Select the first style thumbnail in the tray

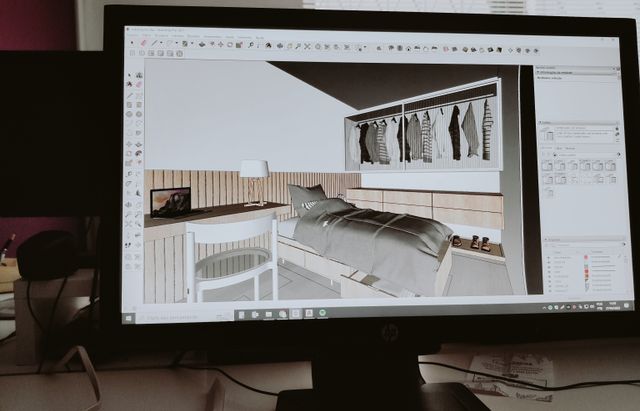547,166
